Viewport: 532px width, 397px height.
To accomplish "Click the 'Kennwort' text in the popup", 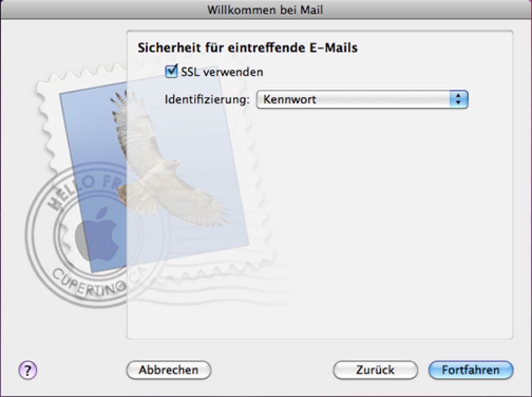I will 290,100.
